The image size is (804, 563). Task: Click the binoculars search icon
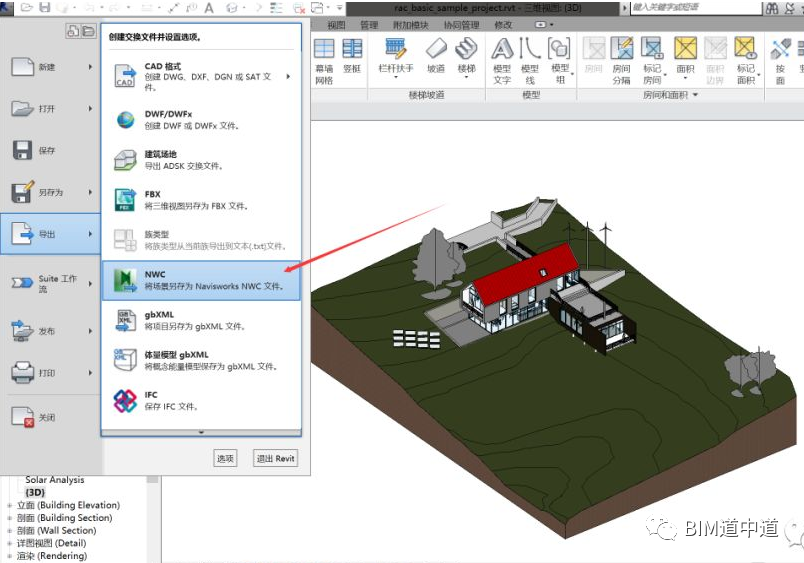point(772,8)
